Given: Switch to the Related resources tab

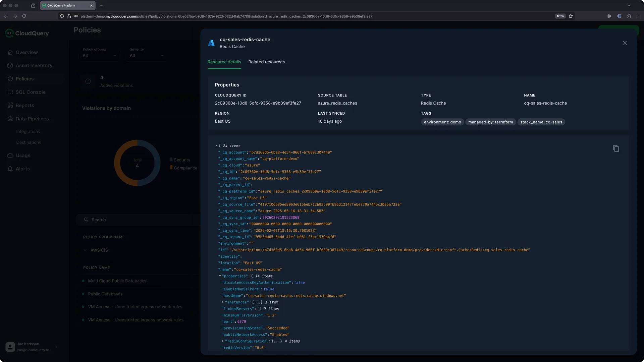Looking at the screenshot, I should click(x=266, y=62).
